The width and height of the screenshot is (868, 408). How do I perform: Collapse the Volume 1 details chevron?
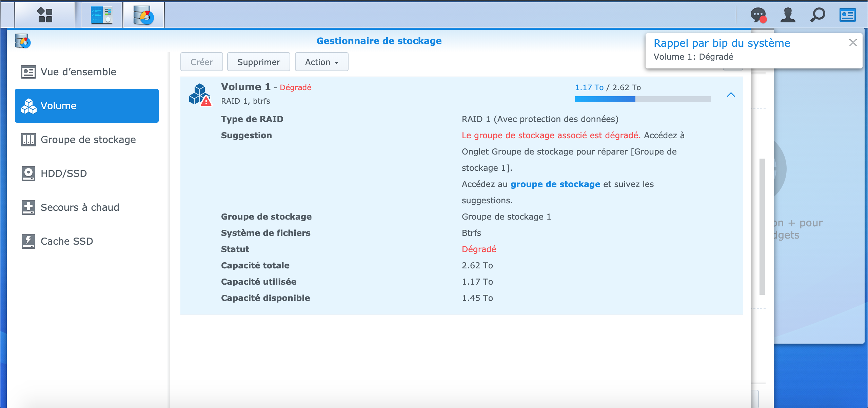tap(731, 95)
